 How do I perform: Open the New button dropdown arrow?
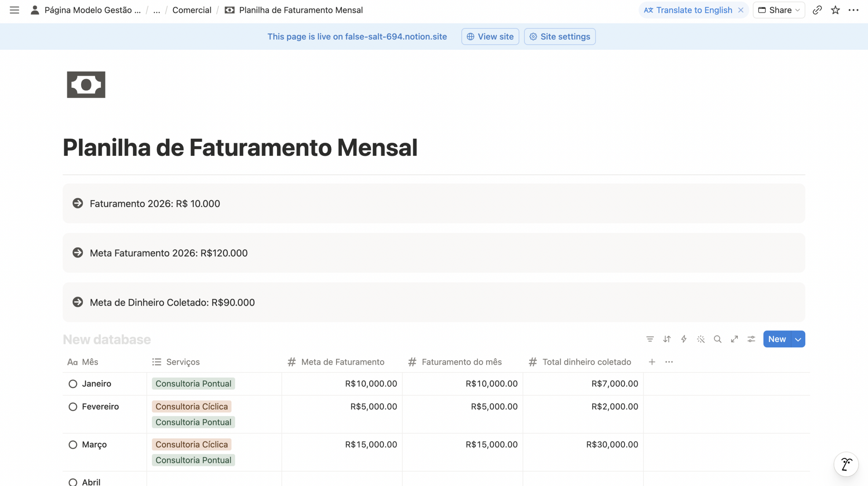click(x=798, y=339)
